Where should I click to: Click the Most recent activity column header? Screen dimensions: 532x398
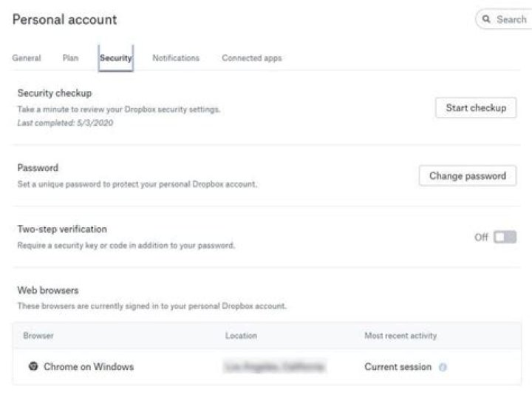[x=400, y=336]
